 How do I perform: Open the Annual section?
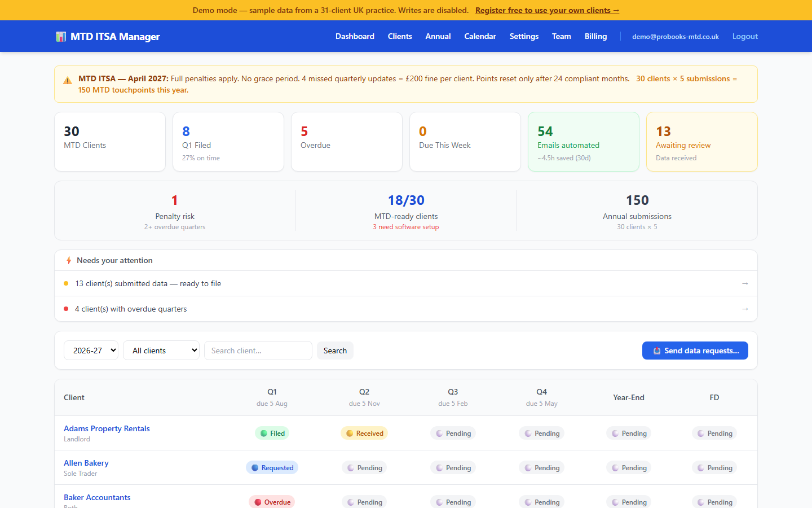(438, 36)
